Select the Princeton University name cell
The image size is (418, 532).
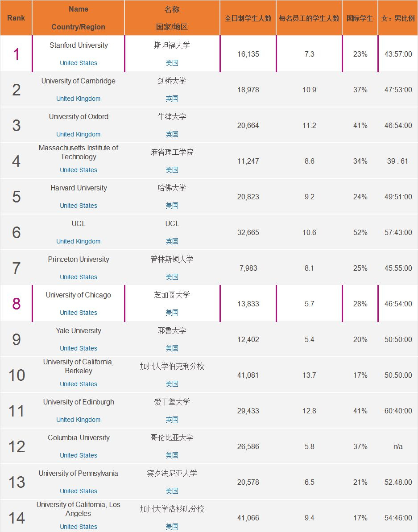79,259
